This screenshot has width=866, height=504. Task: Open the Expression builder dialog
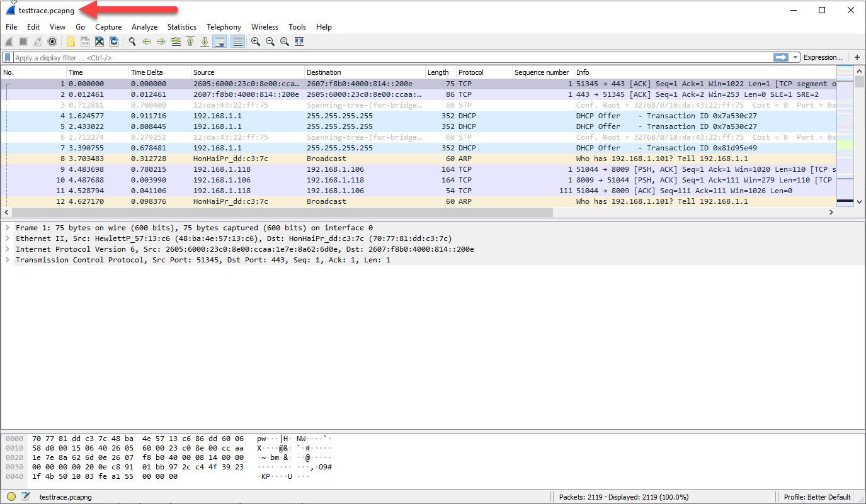[x=823, y=57]
